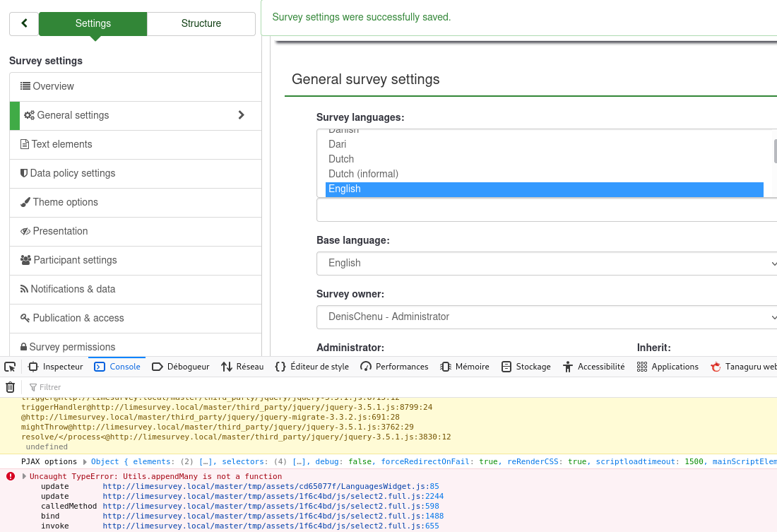Screen dimensions: 777x532
Task: Clear console with the trash icon
Action: (10, 387)
